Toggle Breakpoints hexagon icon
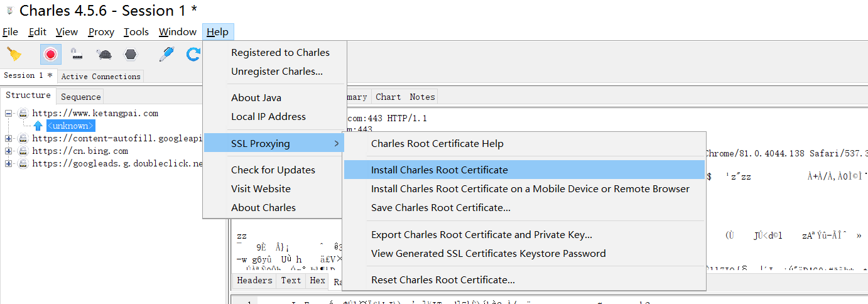 click(x=130, y=55)
